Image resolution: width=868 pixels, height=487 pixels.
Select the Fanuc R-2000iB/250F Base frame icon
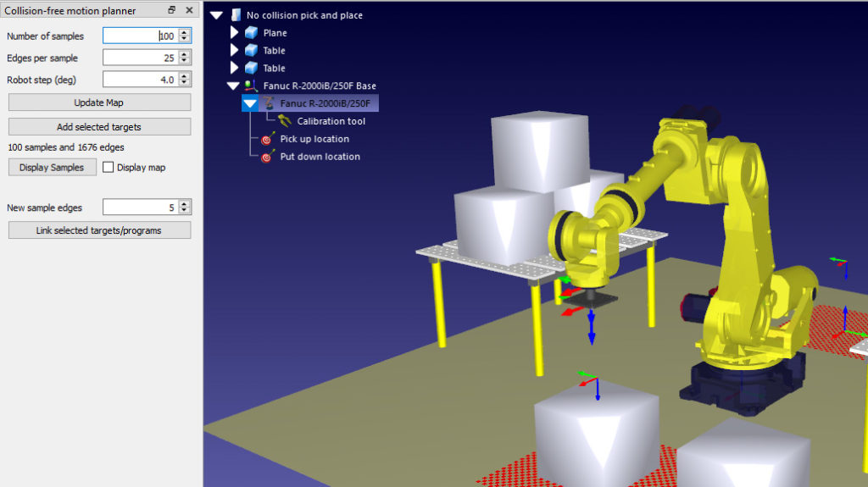(x=251, y=86)
